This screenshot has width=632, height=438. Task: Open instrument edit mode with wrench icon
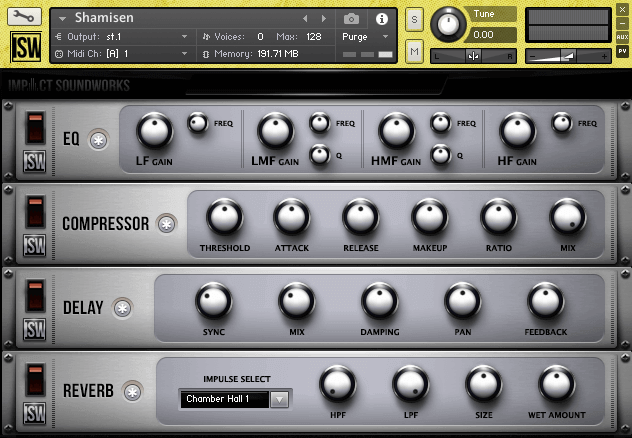(24, 17)
